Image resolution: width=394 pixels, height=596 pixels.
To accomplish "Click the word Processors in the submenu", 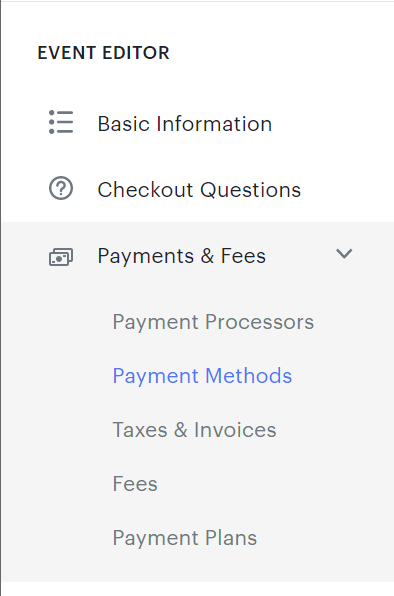I will 260,322.
